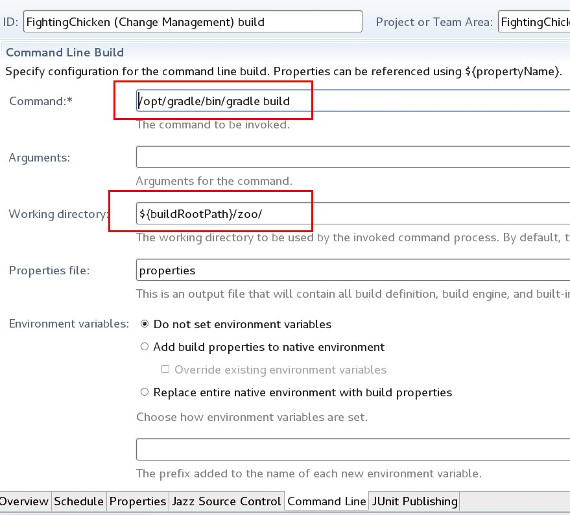Click the environment variable prefix field
The image size is (570, 515).
click(x=353, y=450)
